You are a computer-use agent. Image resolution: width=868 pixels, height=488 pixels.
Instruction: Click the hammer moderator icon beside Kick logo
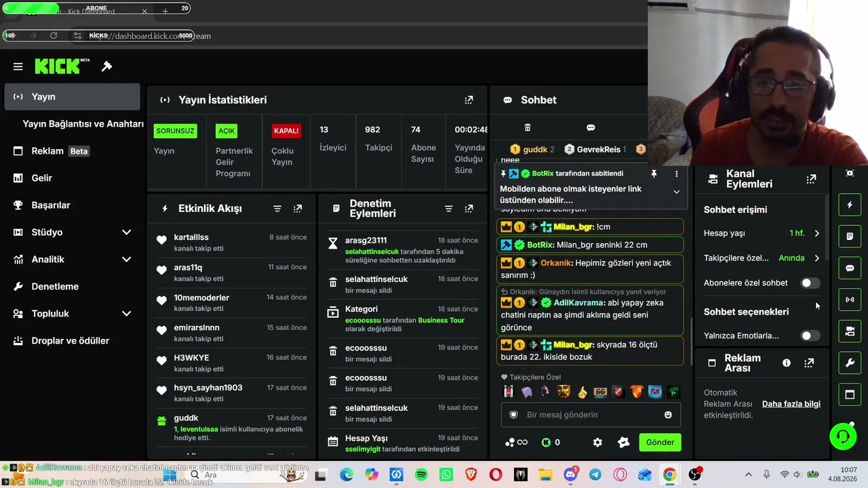(106, 66)
